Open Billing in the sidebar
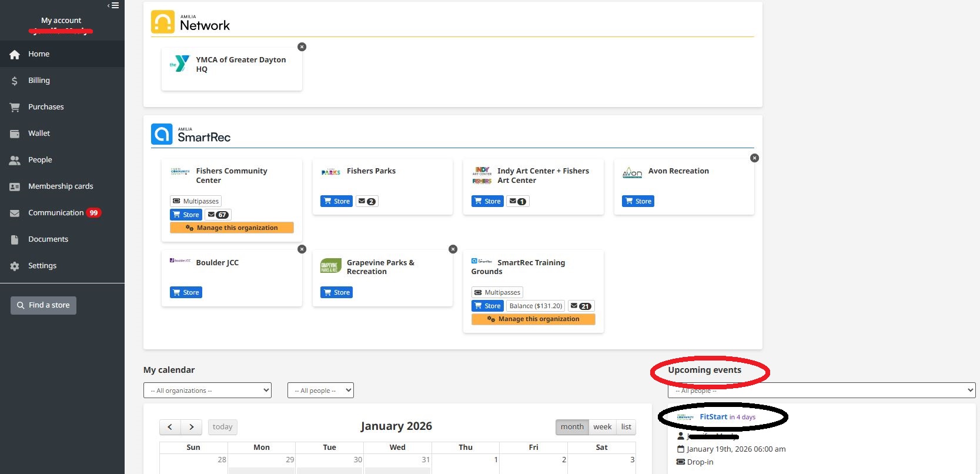This screenshot has width=980, height=474. pyautogui.click(x=39, y=81)
